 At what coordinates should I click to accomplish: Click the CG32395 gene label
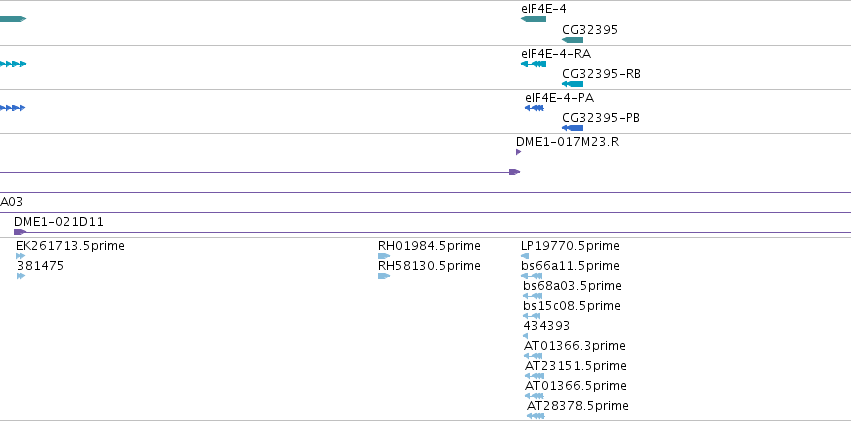[590, 29]
